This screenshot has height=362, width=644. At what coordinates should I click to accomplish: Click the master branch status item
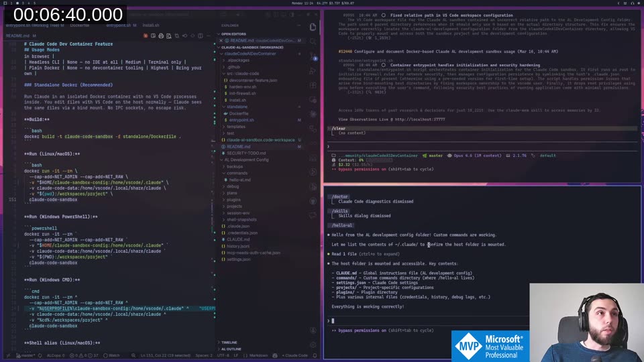25,355
